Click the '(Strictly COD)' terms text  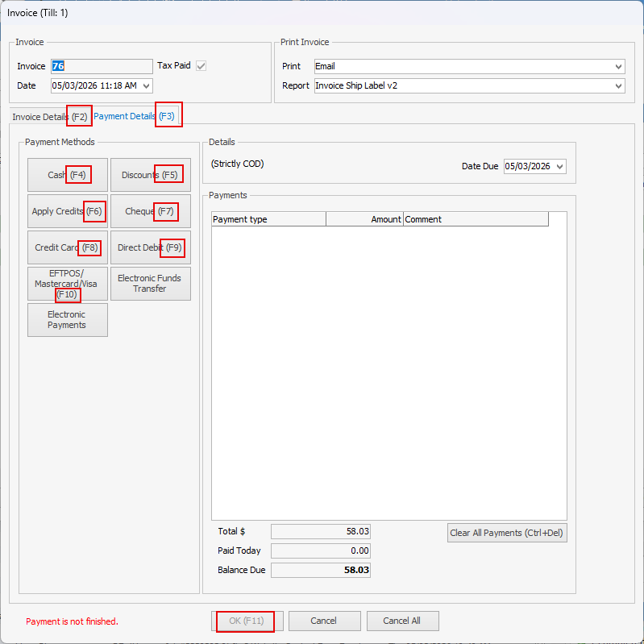coord(238,164)
